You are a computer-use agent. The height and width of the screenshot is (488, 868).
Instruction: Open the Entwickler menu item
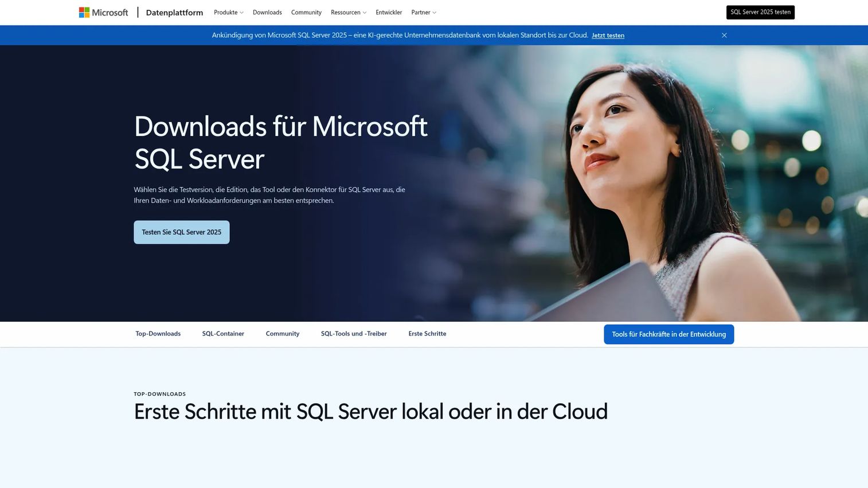tap(389, 13)
